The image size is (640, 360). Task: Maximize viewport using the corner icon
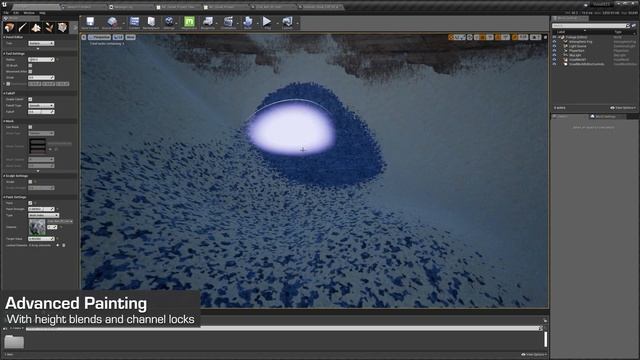(545, 37)
